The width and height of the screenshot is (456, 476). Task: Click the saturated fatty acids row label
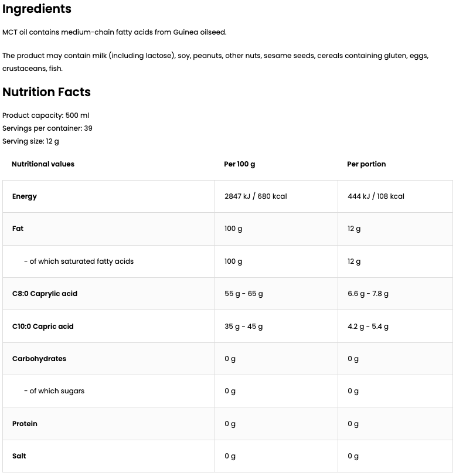click(79, 261)
